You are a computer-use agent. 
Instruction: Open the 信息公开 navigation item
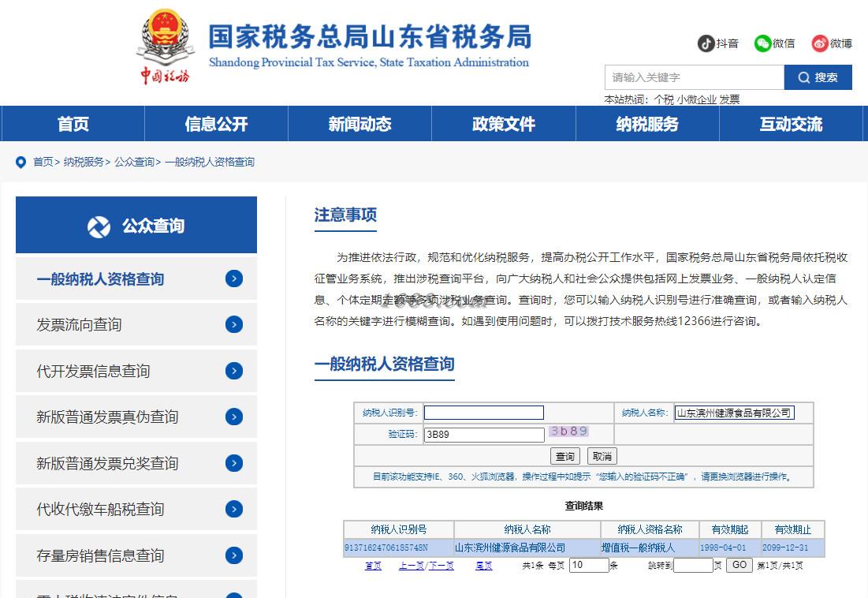point(217,124)
